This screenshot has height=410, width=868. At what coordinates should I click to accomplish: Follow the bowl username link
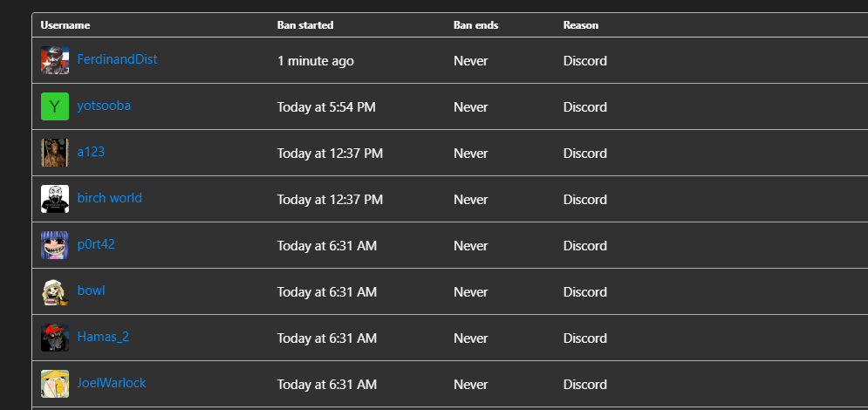tap(92, 290)
